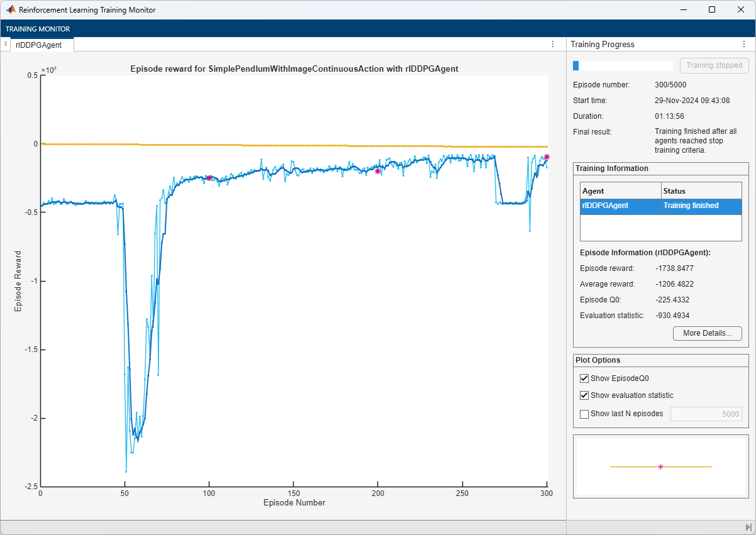The image size is (756, 535).
Task: Click the pink marker on the mini overview plot
Action: click(661, 466)
